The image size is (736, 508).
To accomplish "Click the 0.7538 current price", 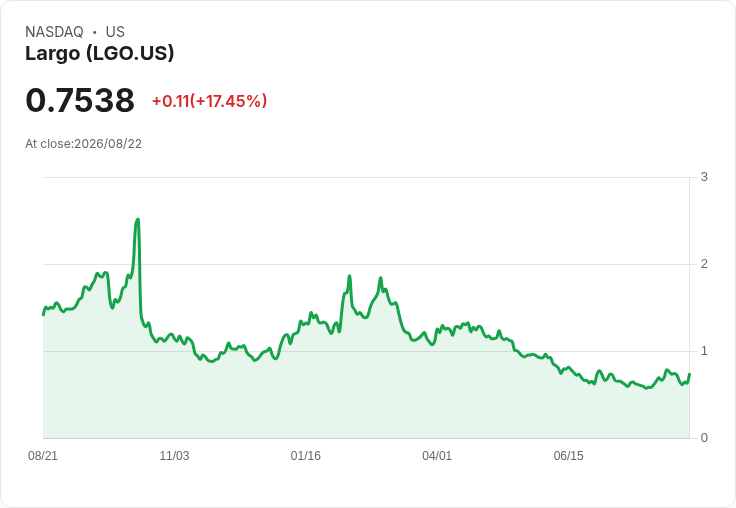I will tap(80, 100).
